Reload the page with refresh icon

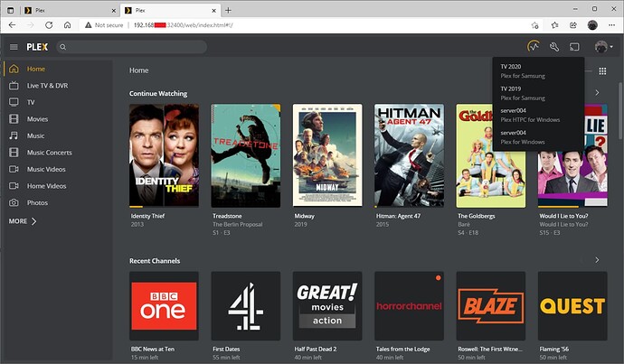pyautogui.click(x=49, y=25)
